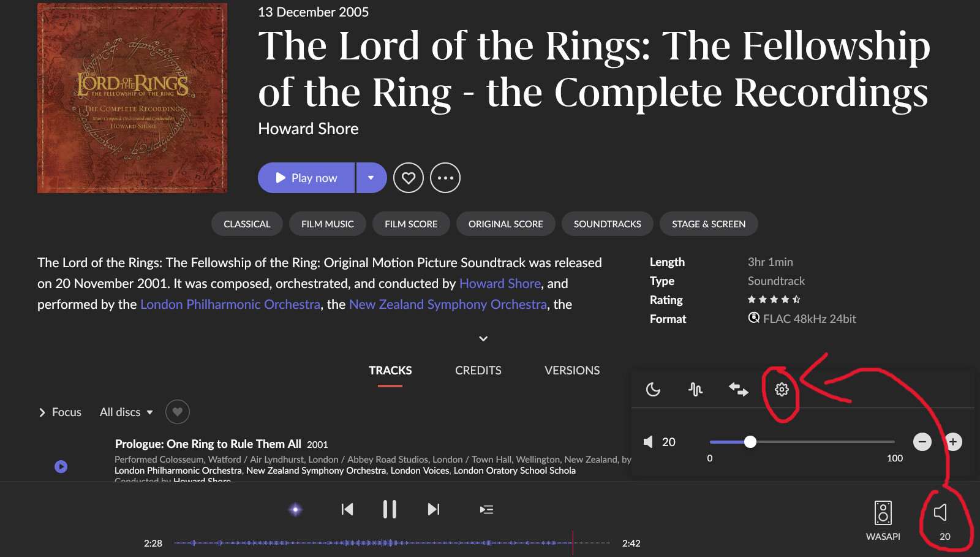Open the Howard Shore link in description
This screenshot has width=980, height=557.
pos(500,283)
